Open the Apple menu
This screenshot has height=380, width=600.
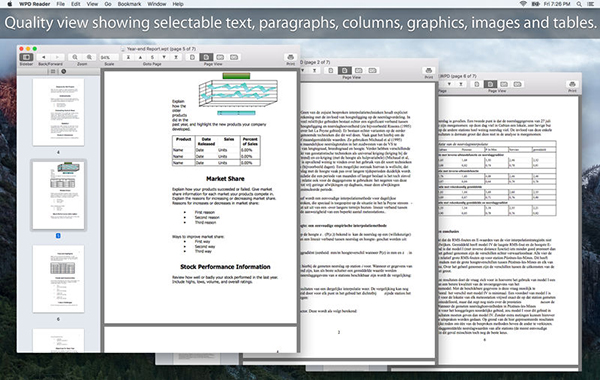pos(10,4)
